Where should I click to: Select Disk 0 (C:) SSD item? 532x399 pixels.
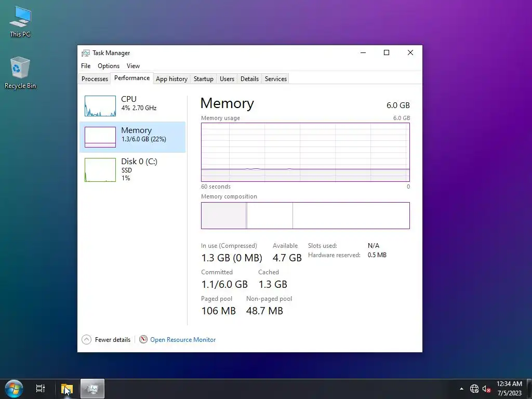tap(132, 170)
